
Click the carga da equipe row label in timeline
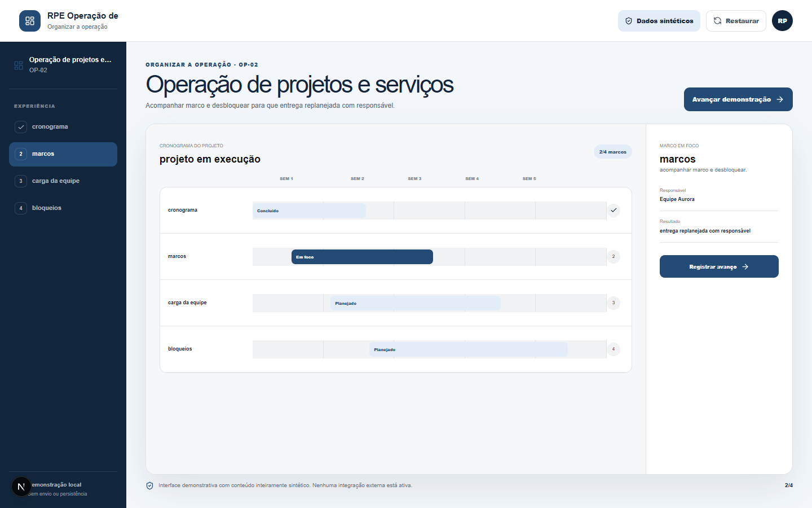pos(187,303)
